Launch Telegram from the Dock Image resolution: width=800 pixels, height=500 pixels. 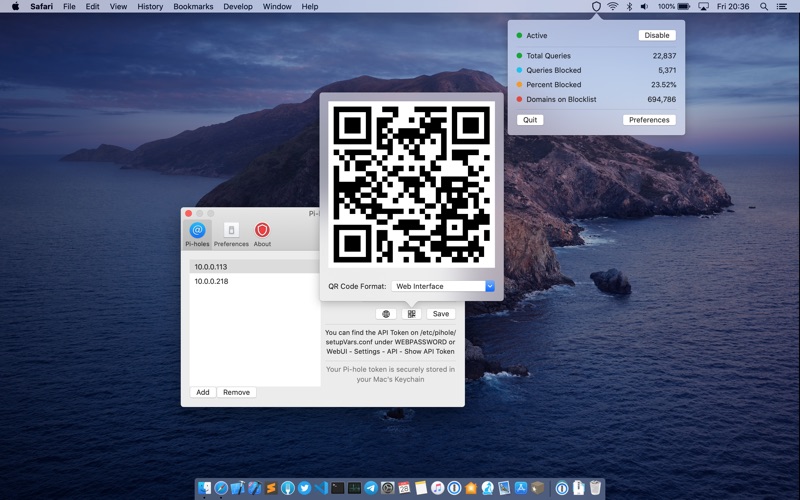pyautogui.click(x=371, y=488)
